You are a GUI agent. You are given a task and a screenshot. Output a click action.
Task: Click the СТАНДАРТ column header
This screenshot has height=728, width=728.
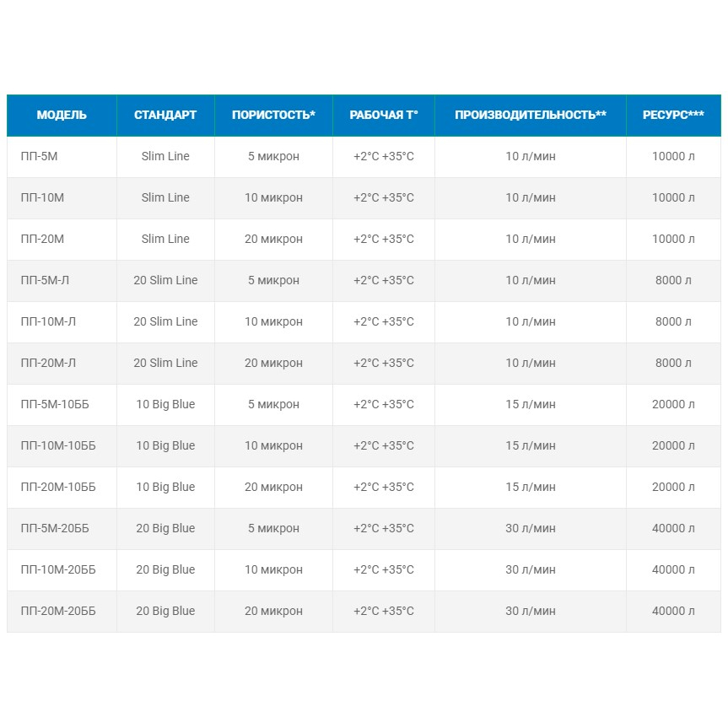point(165,115)
